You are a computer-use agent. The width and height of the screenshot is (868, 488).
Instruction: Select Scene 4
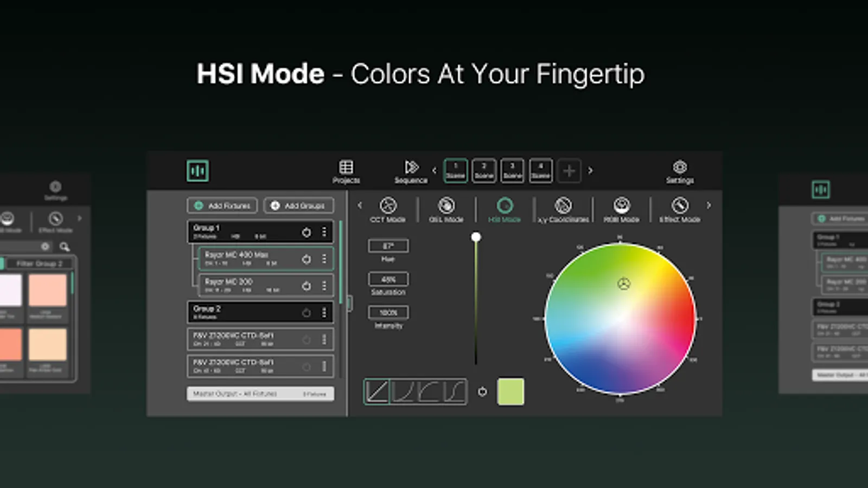(x=540, y=170)
